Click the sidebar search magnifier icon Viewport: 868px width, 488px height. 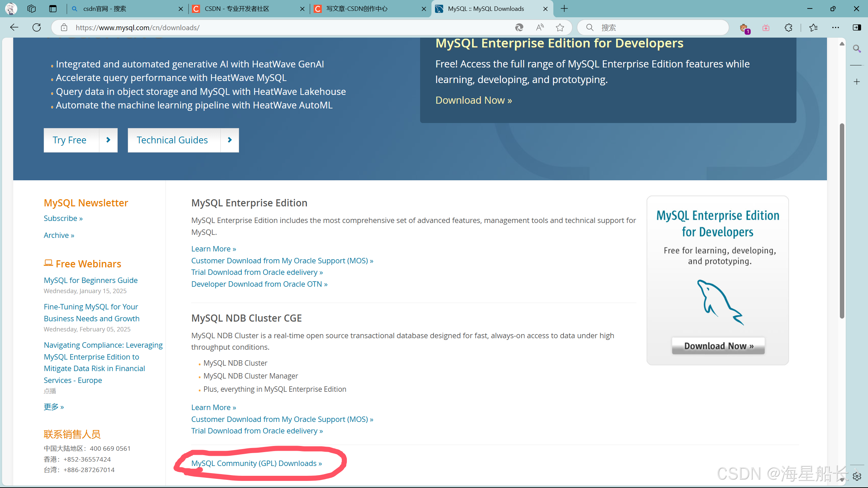click(x=857, y=49)
